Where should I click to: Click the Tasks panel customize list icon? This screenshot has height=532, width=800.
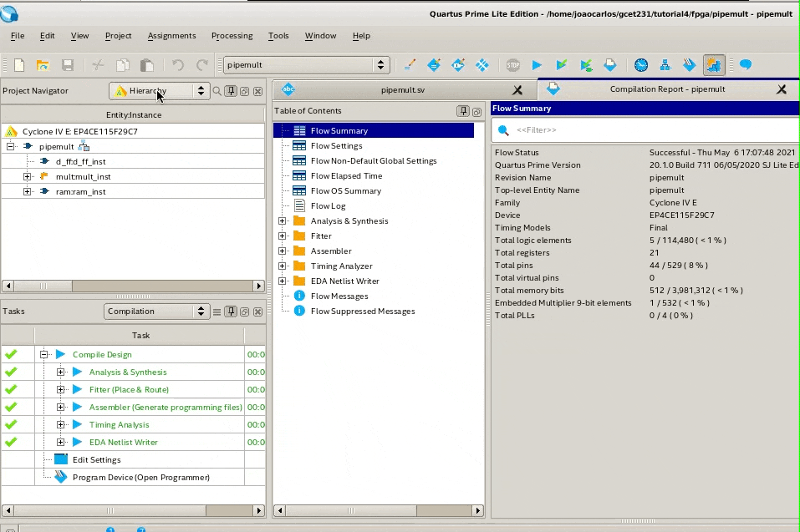point(217,312)
